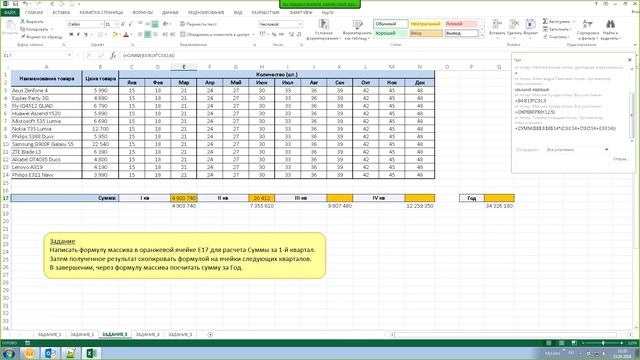This screenshot has height=360, width=640.
Task: Pick red font color button
Action: 126,35
